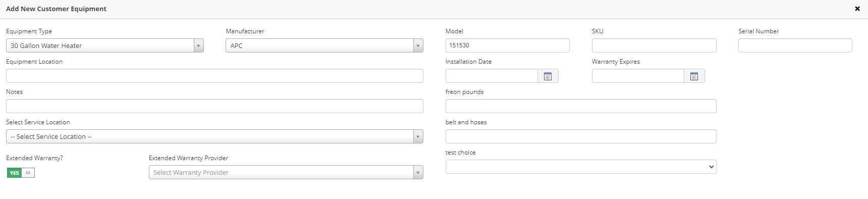Click the belt and hoses input field
Screen dimensions: 868x199
[x=581, y=136]
